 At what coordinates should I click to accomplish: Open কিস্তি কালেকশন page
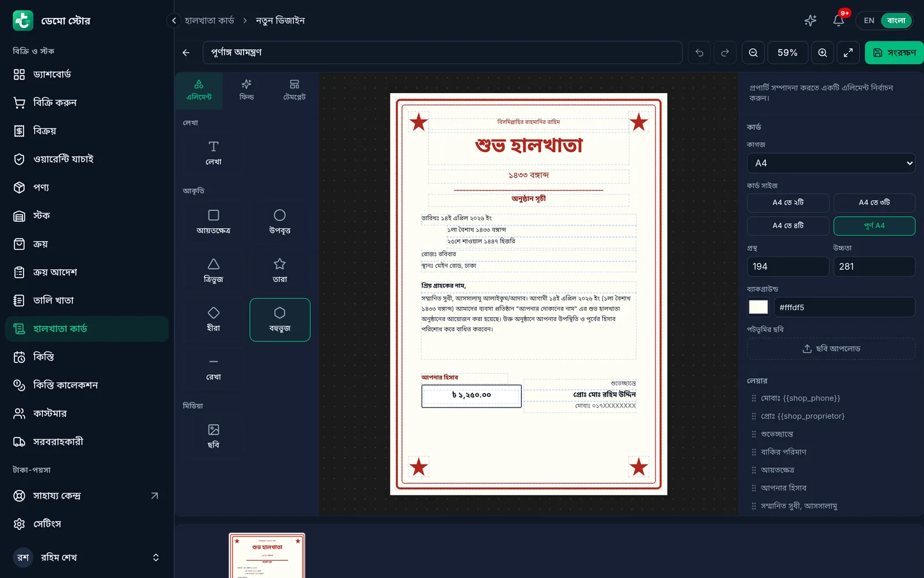click(x=87, y=385)
